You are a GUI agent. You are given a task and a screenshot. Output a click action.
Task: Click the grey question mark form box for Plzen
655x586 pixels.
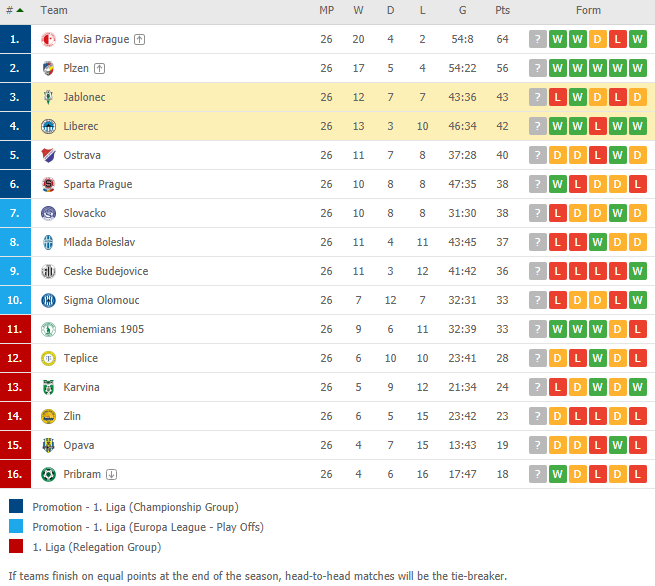pos(538,68)
